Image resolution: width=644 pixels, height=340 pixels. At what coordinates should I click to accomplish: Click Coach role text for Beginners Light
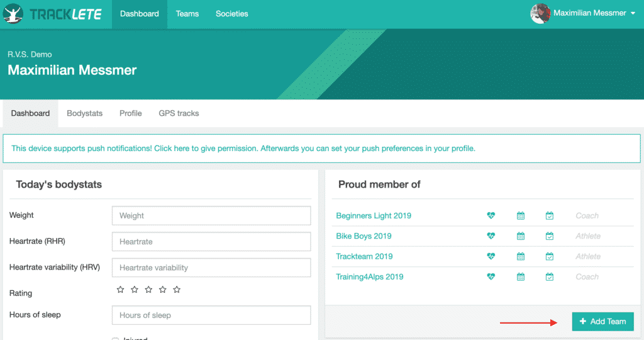click(x=587, y=215)
